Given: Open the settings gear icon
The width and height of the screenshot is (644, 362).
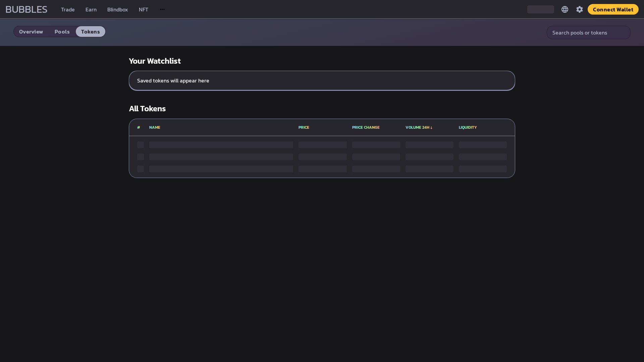Looking at the screenshot, I should (580, 9).
